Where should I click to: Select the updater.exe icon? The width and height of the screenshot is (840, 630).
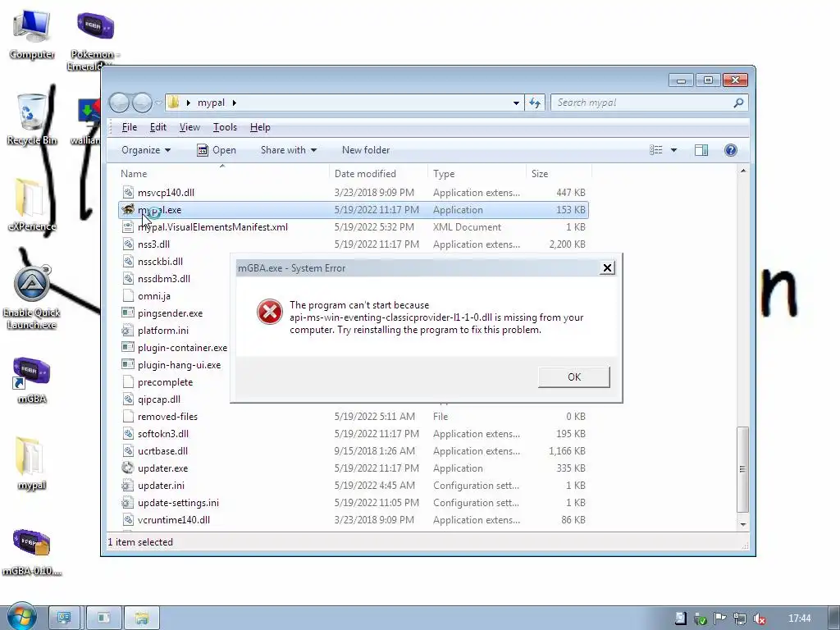click(127, 468)
